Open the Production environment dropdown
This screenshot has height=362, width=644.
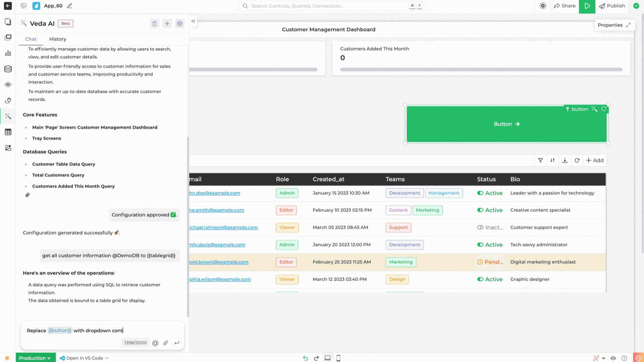35,358
